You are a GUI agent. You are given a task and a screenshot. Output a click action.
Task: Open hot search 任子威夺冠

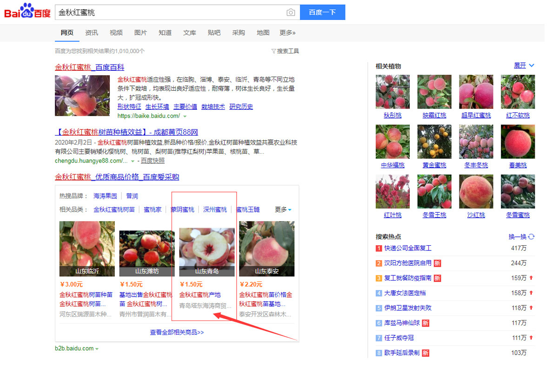[399, 338]
